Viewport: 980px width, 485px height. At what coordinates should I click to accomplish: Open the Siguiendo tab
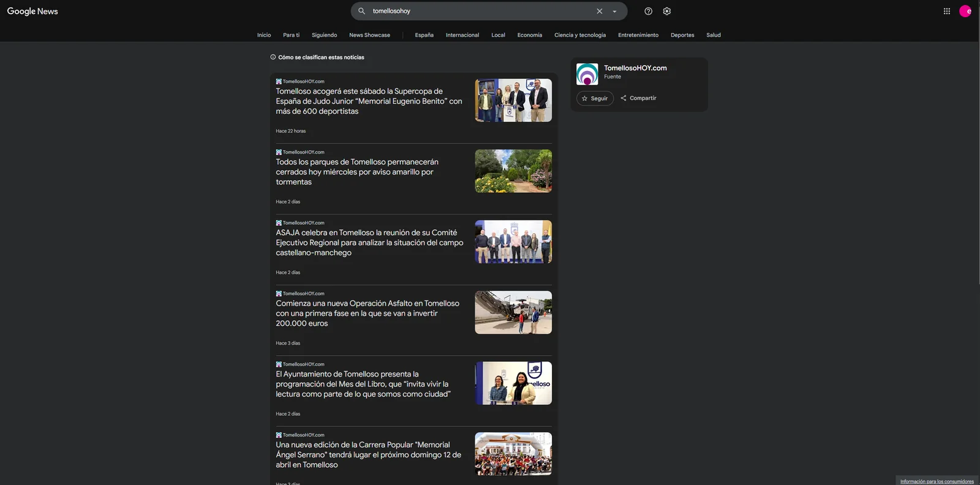pos(324,35)
